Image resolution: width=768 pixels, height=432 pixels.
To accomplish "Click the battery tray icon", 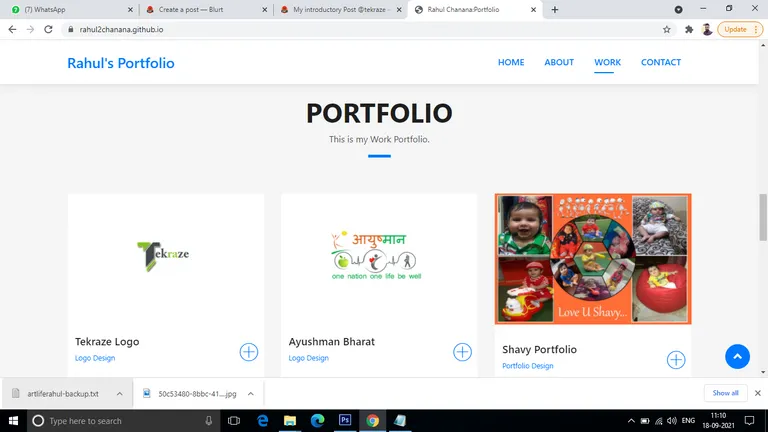I will tap(645, 421).
